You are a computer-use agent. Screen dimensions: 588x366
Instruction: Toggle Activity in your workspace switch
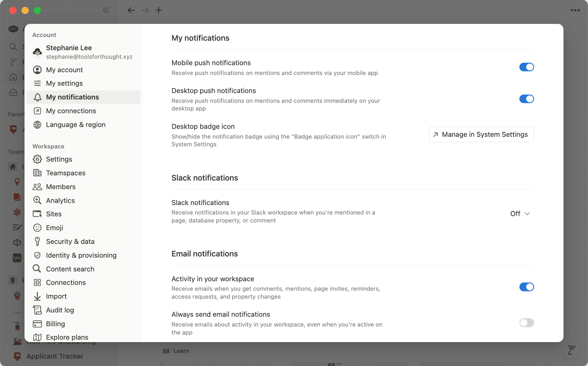(526, 287)
